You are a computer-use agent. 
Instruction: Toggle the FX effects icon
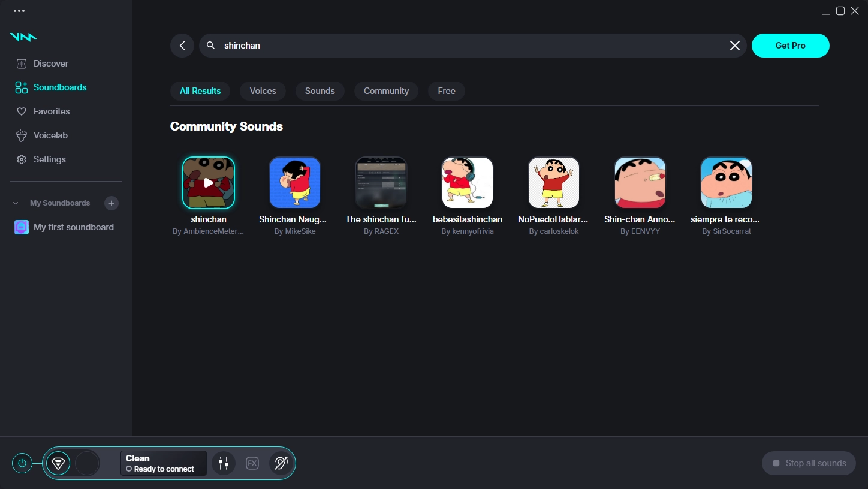[x=252, y=463]
